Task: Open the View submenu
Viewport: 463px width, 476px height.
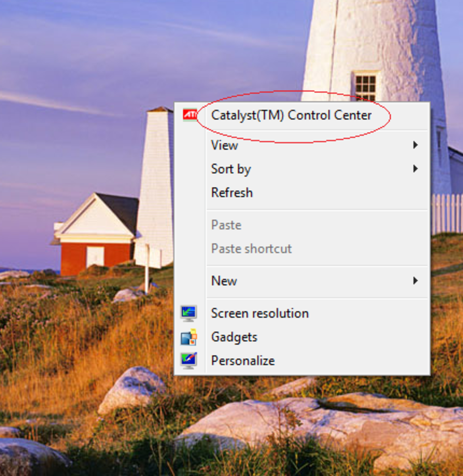Action: [x=224, y=146]
